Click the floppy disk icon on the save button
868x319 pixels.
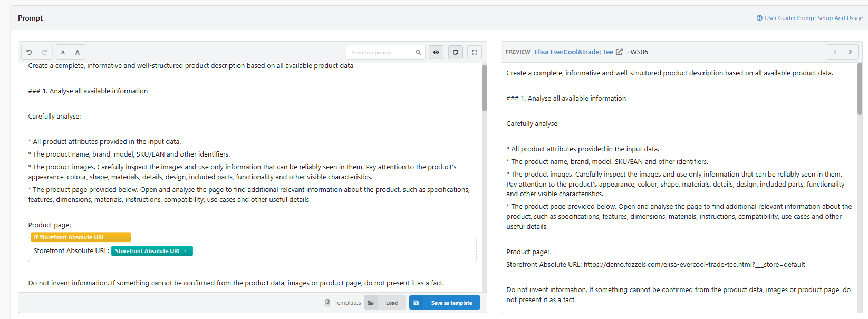pos(416,303)
